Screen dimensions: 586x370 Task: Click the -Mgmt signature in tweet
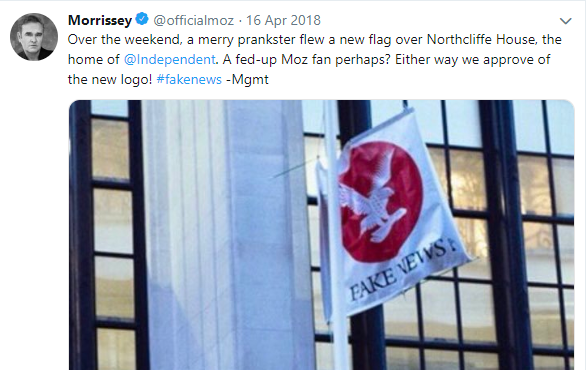[x=247, y=79]
